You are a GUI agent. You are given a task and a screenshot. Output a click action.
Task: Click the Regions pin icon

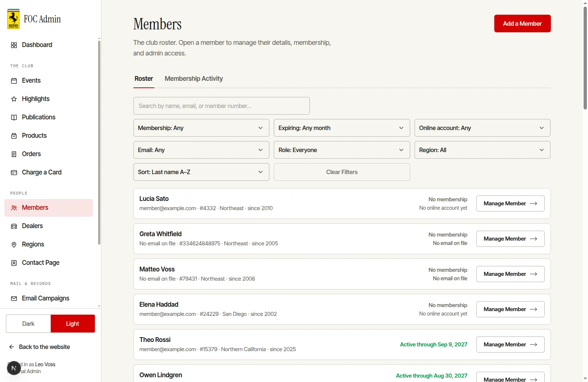[14, 245]
